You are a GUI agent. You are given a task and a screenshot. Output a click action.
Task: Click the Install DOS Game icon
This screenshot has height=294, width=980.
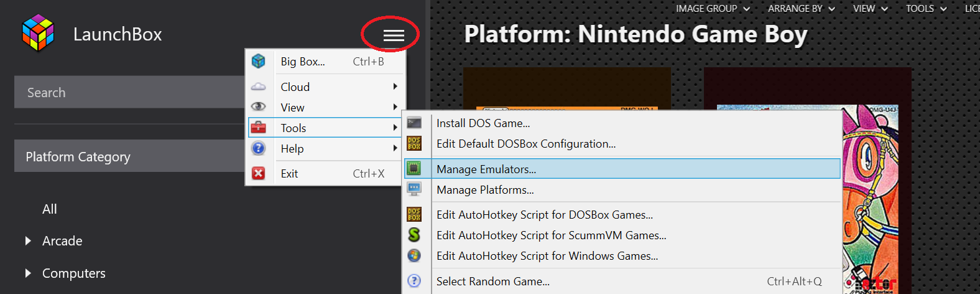[x=414, y=123]
